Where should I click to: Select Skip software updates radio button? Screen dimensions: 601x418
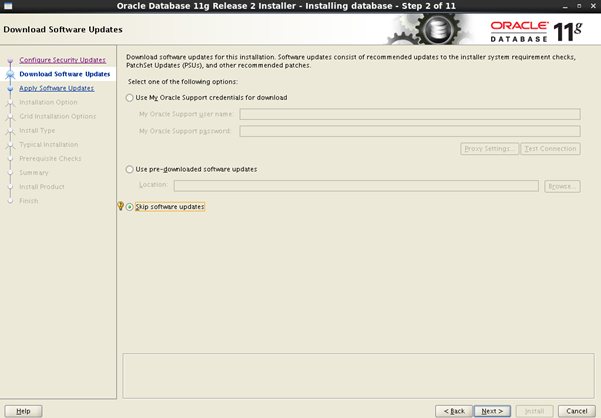coord(130,207)
